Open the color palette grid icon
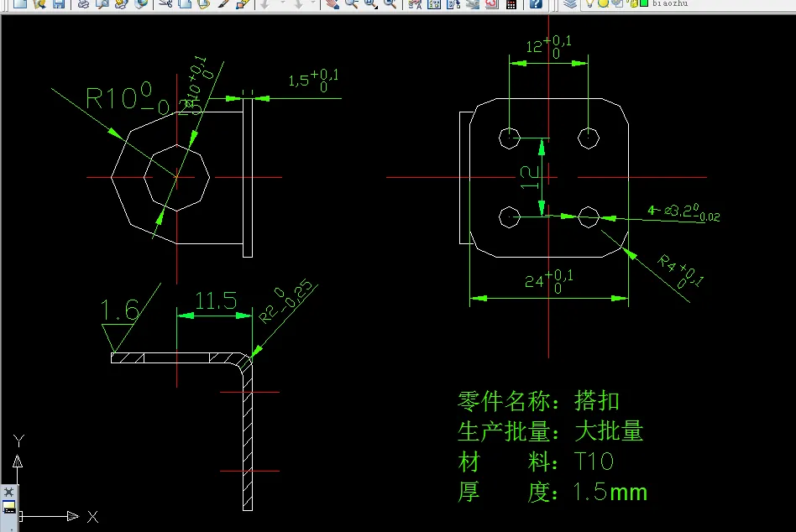This screenshot has height=532, width=796. pos(511,5)
